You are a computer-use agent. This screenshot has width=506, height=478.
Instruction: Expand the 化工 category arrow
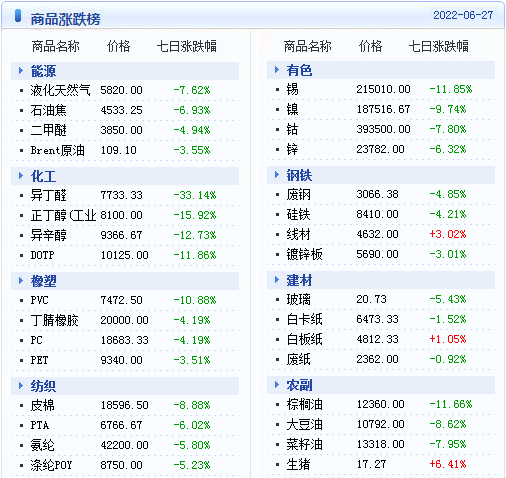21,176
